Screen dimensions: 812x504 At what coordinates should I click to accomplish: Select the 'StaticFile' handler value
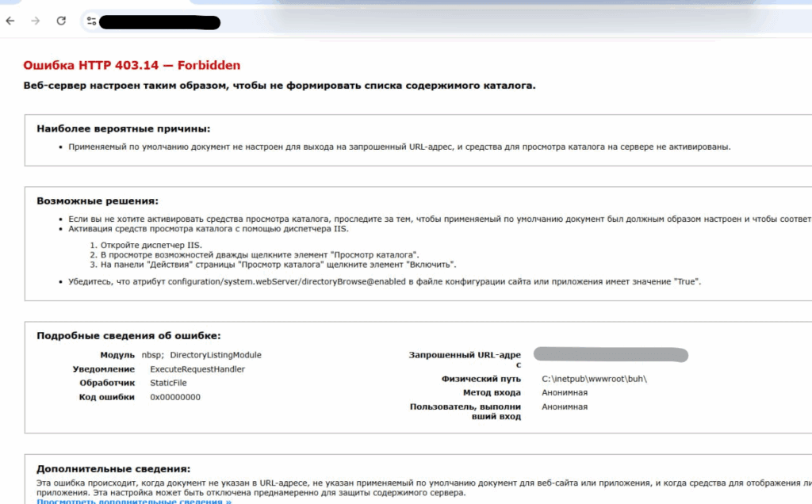(168, 383)
